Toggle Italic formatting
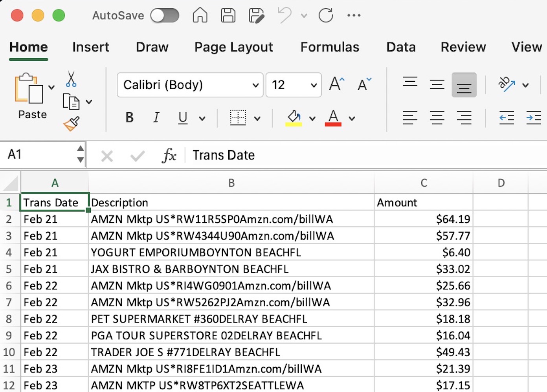 pyautogui.click(x=156, y=117)
